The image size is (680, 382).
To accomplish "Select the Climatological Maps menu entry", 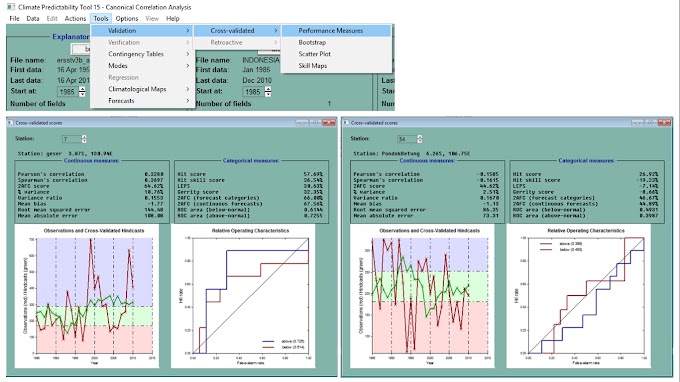I will [x=142, y=89].
